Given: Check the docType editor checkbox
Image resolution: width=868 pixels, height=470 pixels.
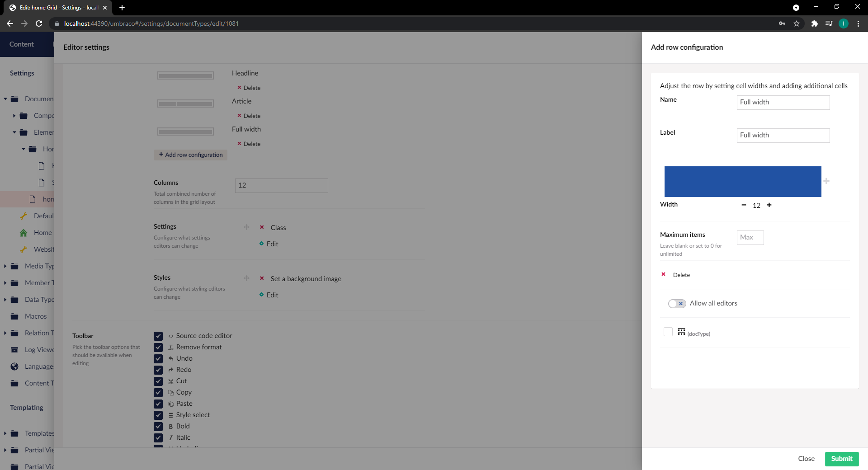Looking at the screenshot, I should tap(668, 332).
